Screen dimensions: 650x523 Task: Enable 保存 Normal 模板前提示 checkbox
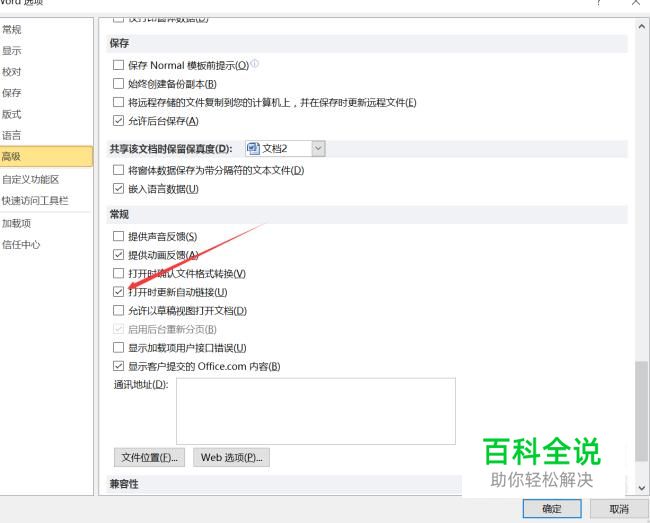click(118, 65)
